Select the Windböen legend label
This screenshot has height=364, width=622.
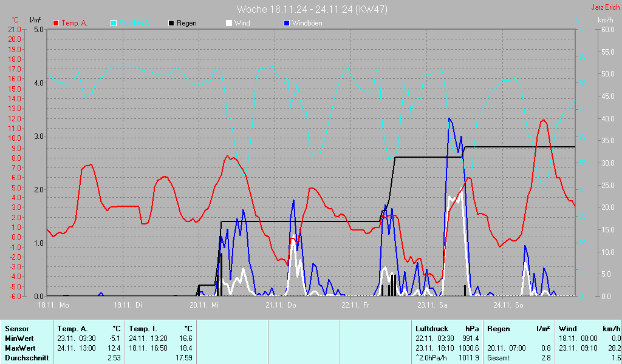click(307, 23)
